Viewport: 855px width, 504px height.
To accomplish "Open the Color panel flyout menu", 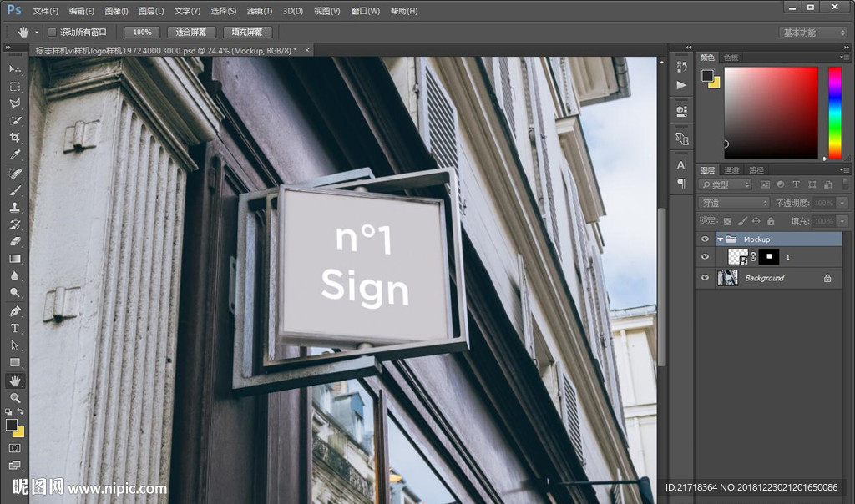I will click(x=845, y=58).
